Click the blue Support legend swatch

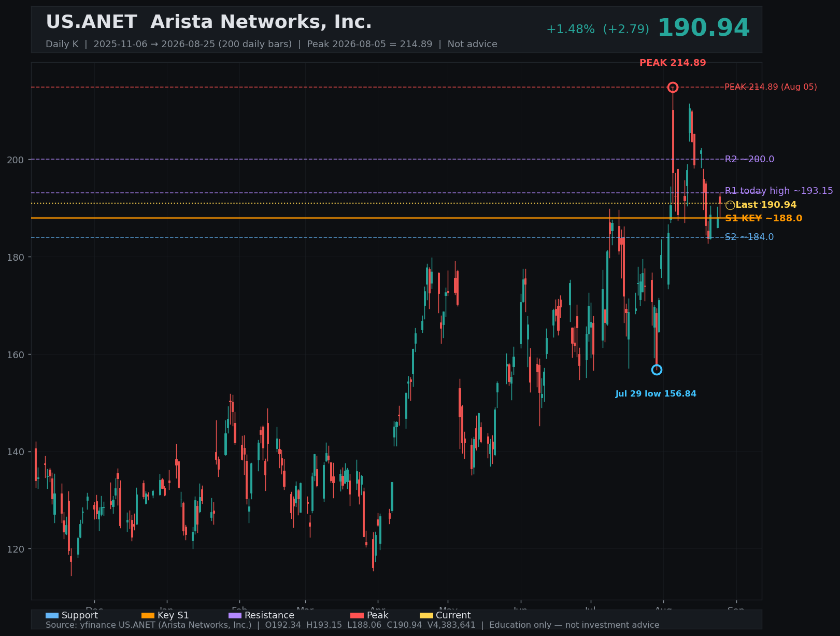[52, 615]
